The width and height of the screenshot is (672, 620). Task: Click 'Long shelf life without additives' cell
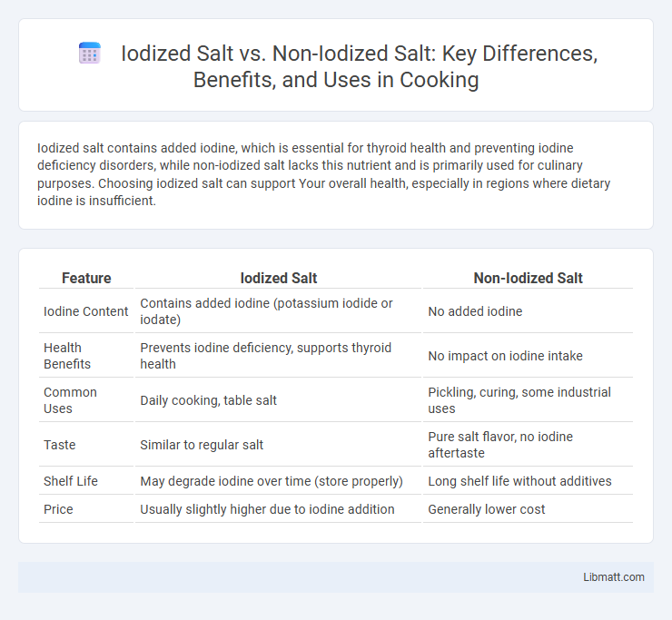pyautogui.click(x=528, y=481)
